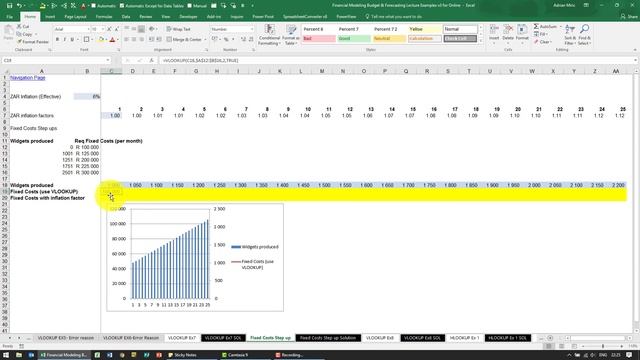Screen dimensions: 640x360
Task: Apply the Good cell style
Action: click(354, 39)
